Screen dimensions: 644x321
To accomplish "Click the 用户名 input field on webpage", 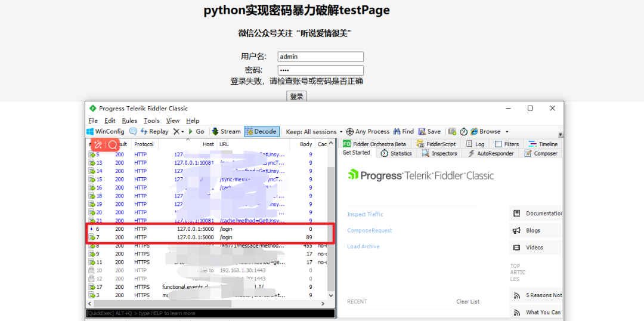I will [321, 57].
